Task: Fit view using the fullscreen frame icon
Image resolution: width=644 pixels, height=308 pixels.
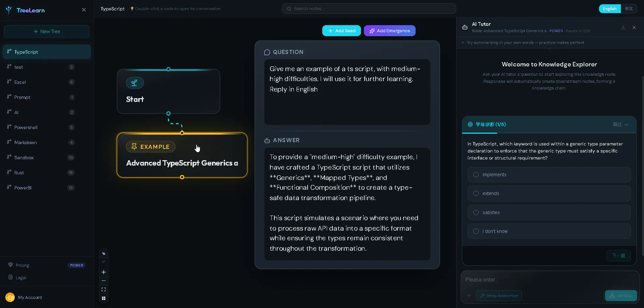Action: pyautogui.click(x=104, y=290)
